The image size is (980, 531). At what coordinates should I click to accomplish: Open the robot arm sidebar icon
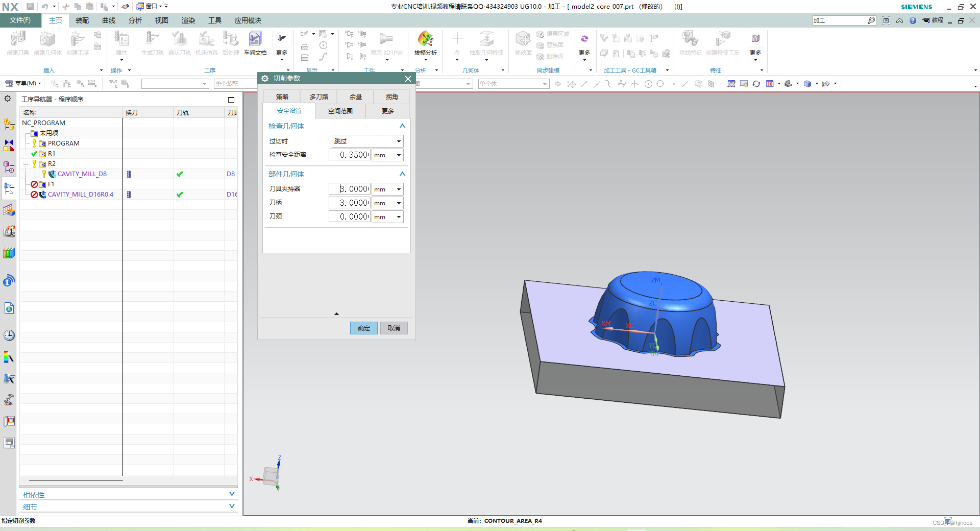[9, 400]
